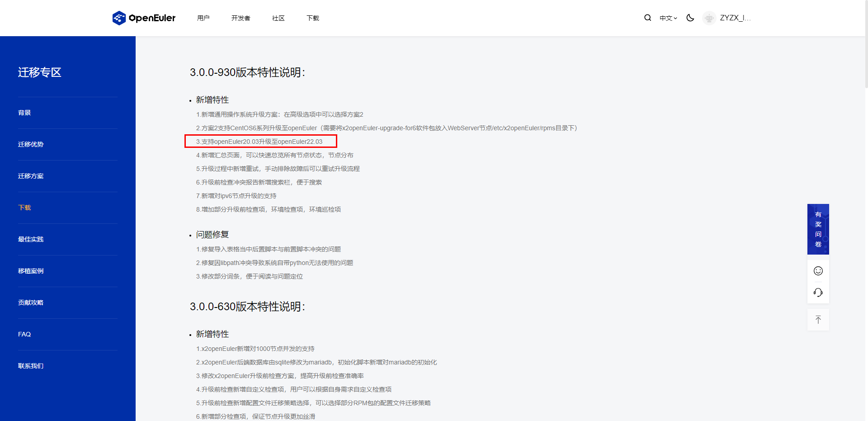Open the 下载 top navigation menu

[x=312, y=18]
